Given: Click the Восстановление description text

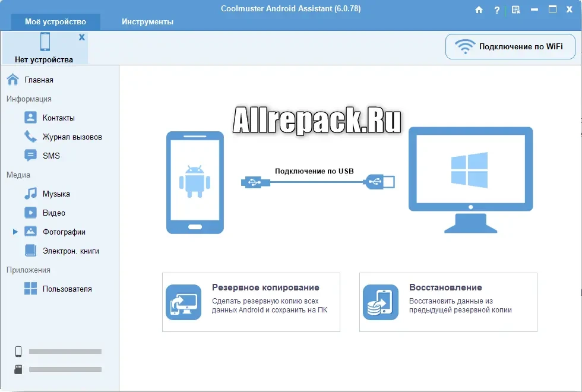Looking at the screenshot, I should coord(460,305).
